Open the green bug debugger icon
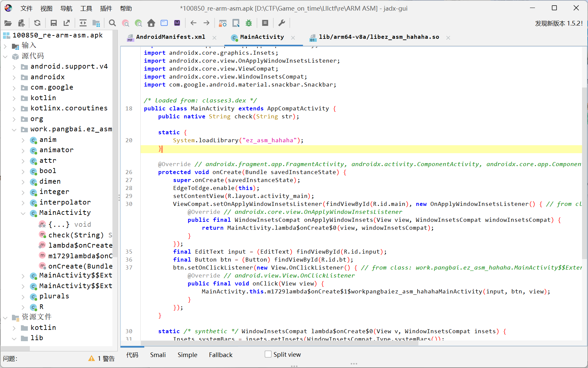The width and height of the screenshot is (588, 368). tap(249, 23)
